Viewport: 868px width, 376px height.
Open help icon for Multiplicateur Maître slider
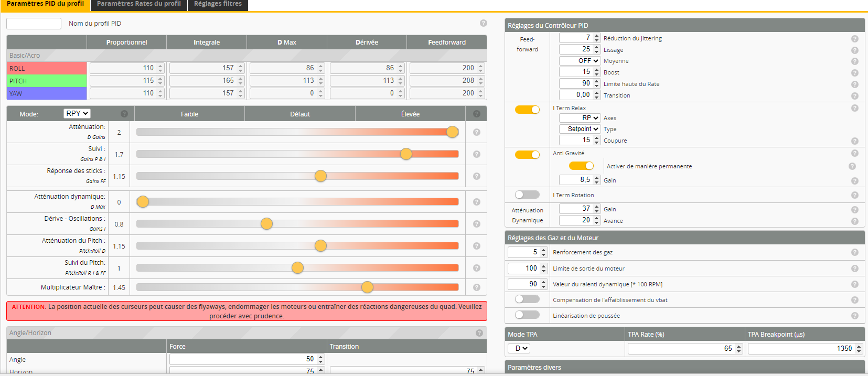pyautogui.click(x=477, y=287)
